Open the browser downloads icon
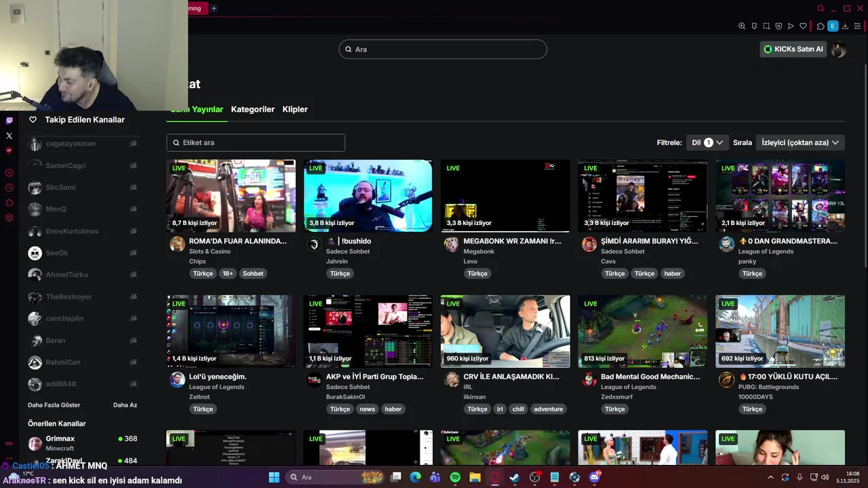 coord(845,26)
